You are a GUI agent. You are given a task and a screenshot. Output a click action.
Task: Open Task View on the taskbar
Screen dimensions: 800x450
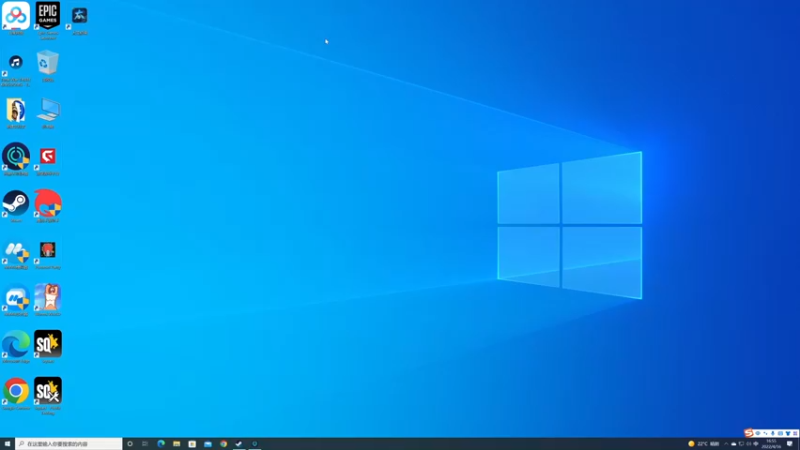click(x=145, y=444)
